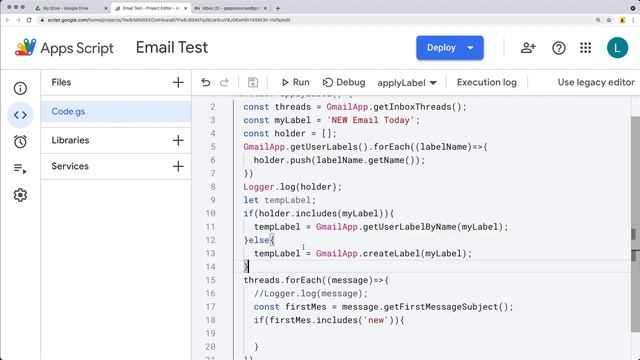The image size is (640, 360).
Task: Rename the project title Email Test
Action: click(172, 48)
